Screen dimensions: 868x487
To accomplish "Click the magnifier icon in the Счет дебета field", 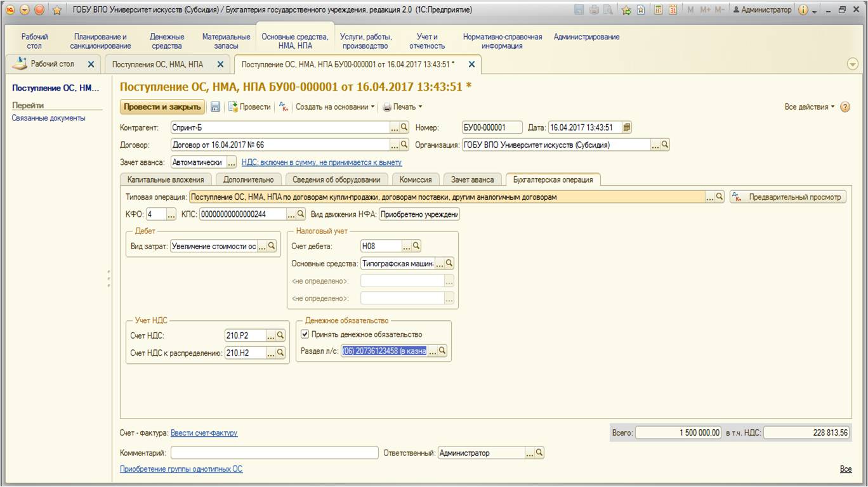I will pos(417,246).
